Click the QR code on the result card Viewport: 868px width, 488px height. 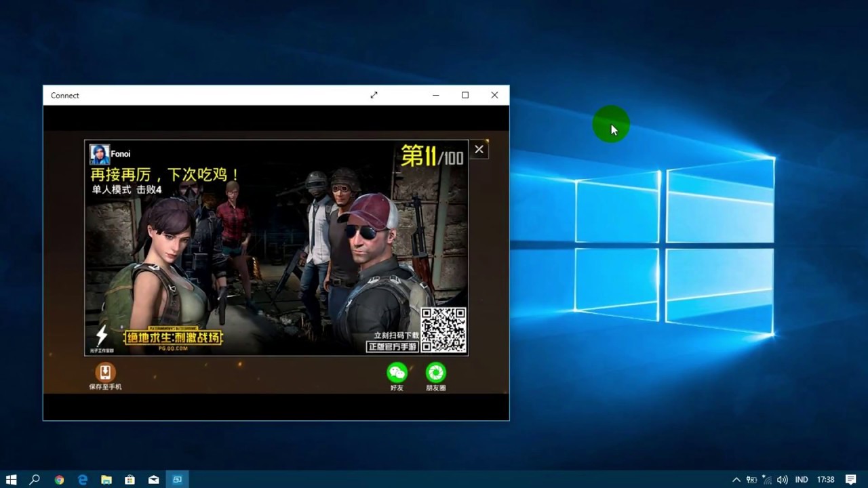pos(443,330)
